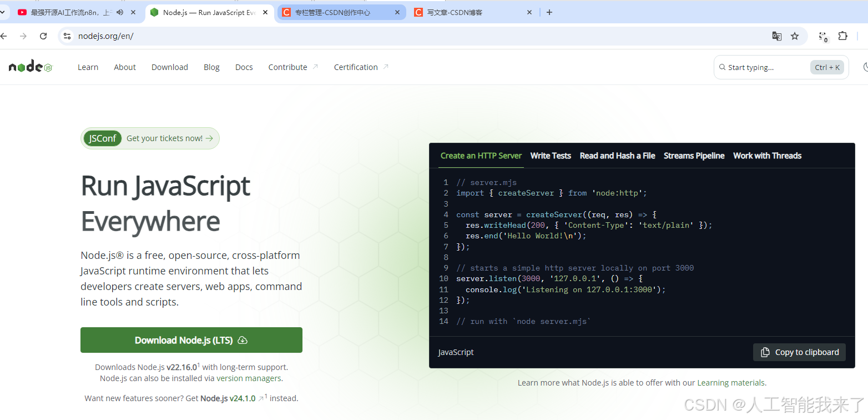Screen dimensions: 868x420
Task: Open the Docs nav link
Action: (x=244, y=67)
